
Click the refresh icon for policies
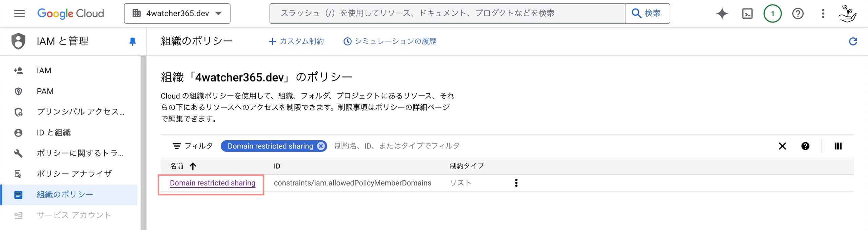(853, 41)
